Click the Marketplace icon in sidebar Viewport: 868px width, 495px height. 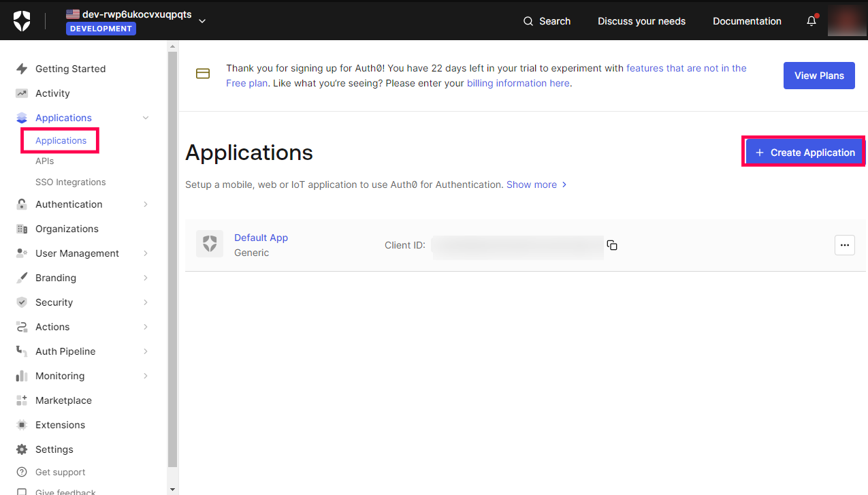[x=22, y=400]
